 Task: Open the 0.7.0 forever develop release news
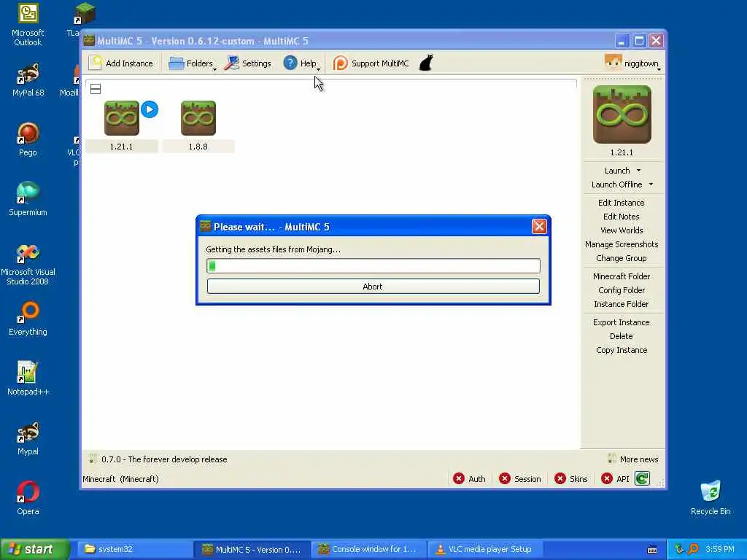[164, 459]
